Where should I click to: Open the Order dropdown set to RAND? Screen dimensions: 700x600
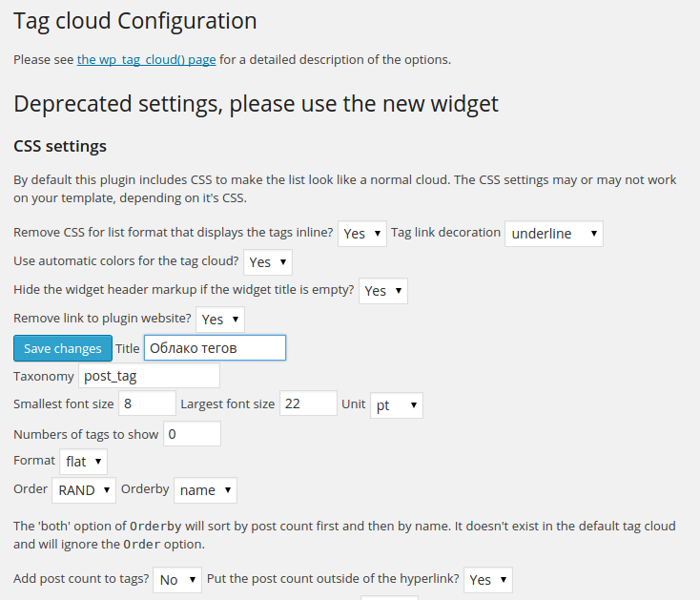(84, 489)
